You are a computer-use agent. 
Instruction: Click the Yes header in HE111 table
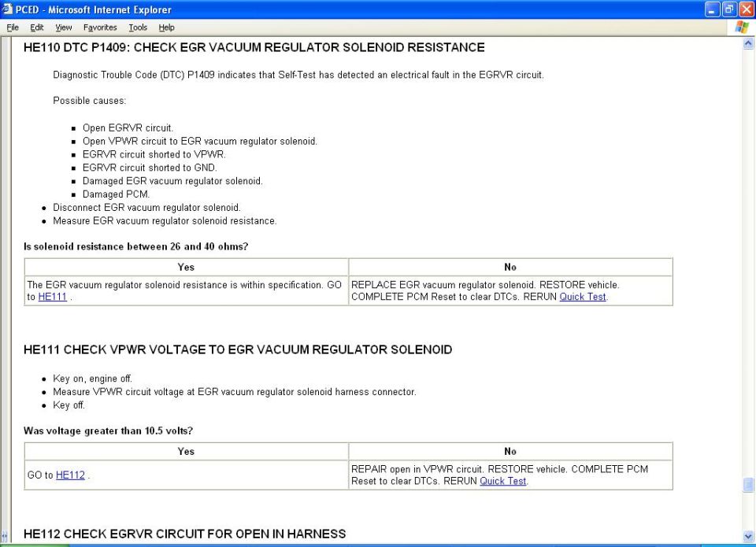click(x=186, y=451)
